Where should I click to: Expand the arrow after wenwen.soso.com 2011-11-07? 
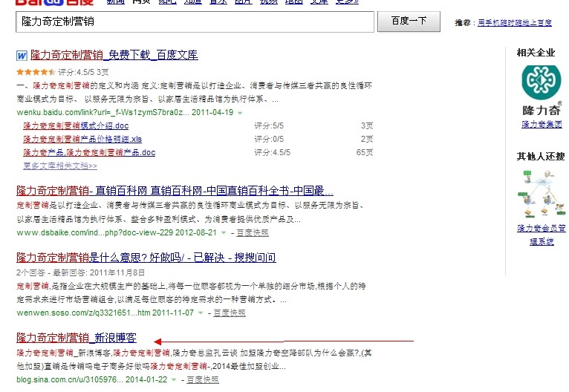tap(201, 313)
